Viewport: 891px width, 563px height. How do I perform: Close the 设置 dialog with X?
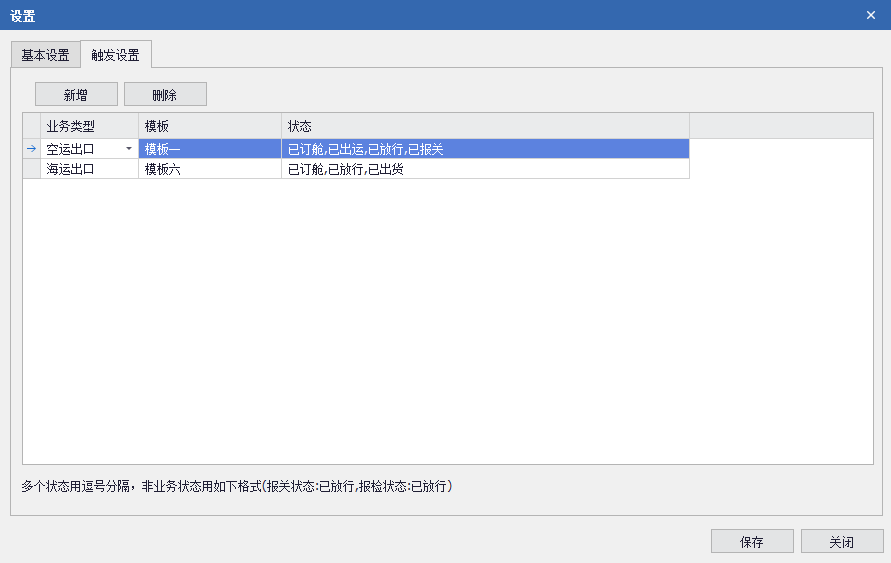tap(871, 15)
